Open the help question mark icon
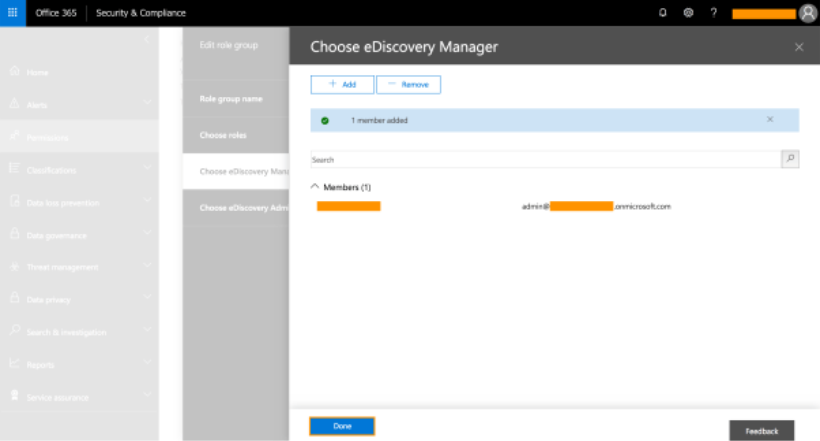 click(713, 13)
